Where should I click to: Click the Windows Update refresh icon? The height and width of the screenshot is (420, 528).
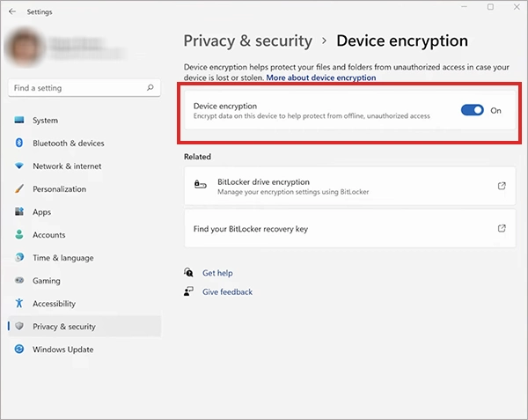coord(19,349)
